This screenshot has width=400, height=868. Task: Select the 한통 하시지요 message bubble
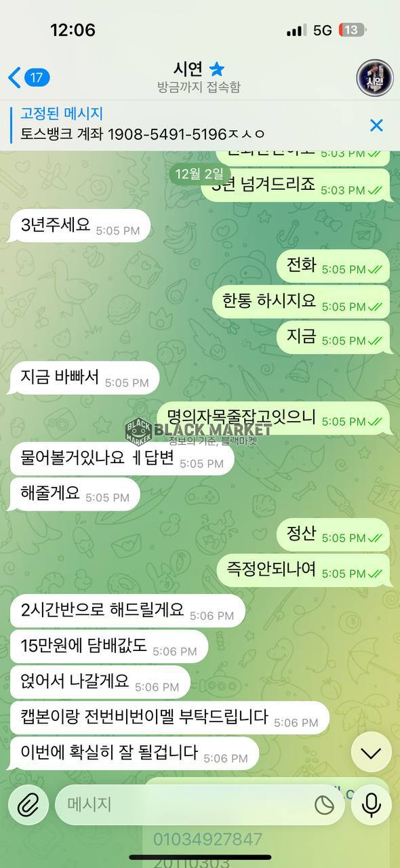pyautogui.click(x=302, y=302)
